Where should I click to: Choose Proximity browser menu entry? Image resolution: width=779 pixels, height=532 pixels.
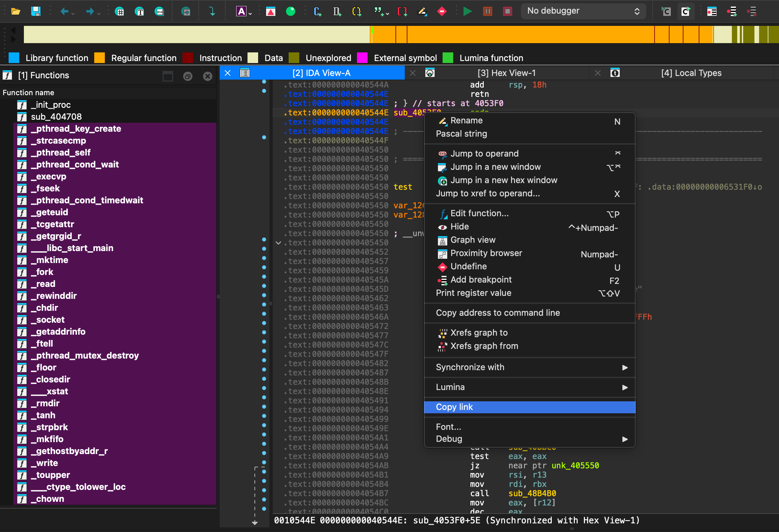[530, 253]
